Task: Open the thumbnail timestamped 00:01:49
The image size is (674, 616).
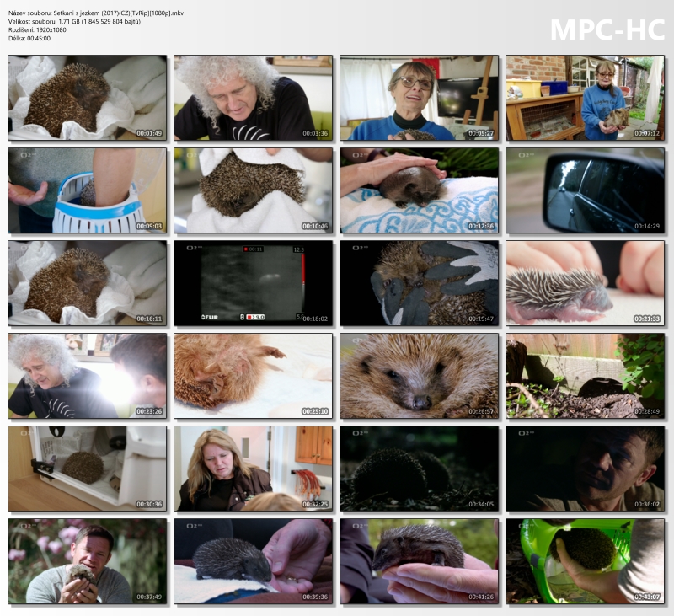Action: coord(88,98)
